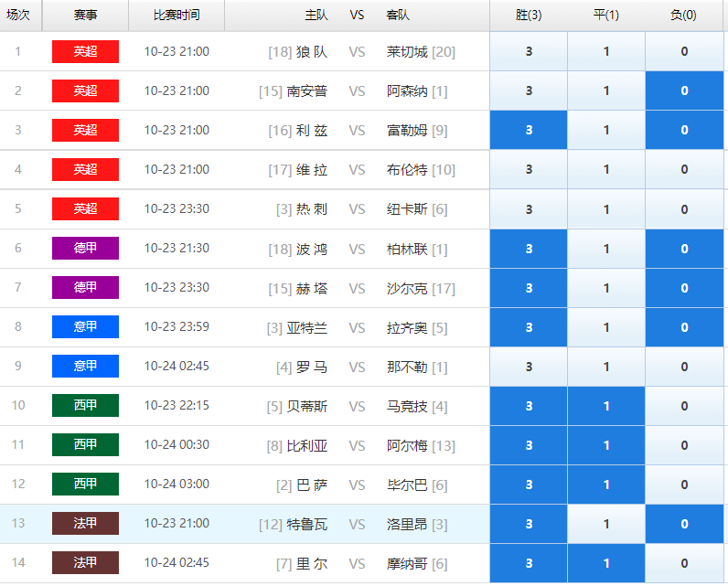Image resolution: width=728 pixels, height=586 pixels.
Task: Click the 比赛时间 column header
Action: click(177, 16)
